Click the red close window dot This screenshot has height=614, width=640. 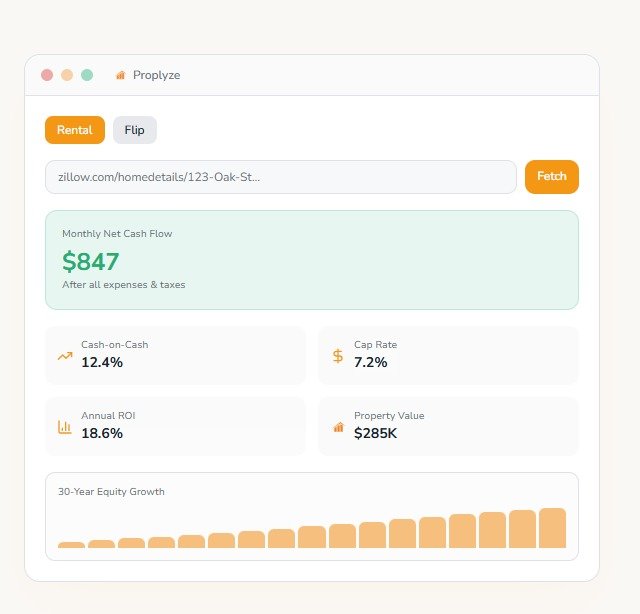click(x=47, y=75)
